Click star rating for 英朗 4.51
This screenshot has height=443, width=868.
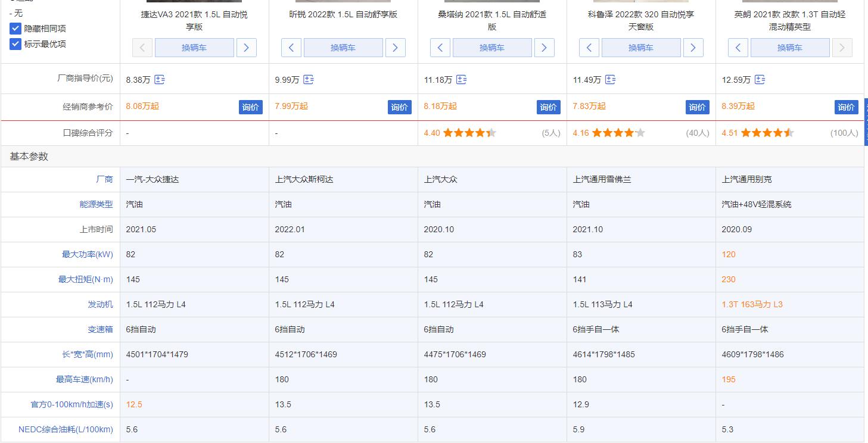click(767, 133)
